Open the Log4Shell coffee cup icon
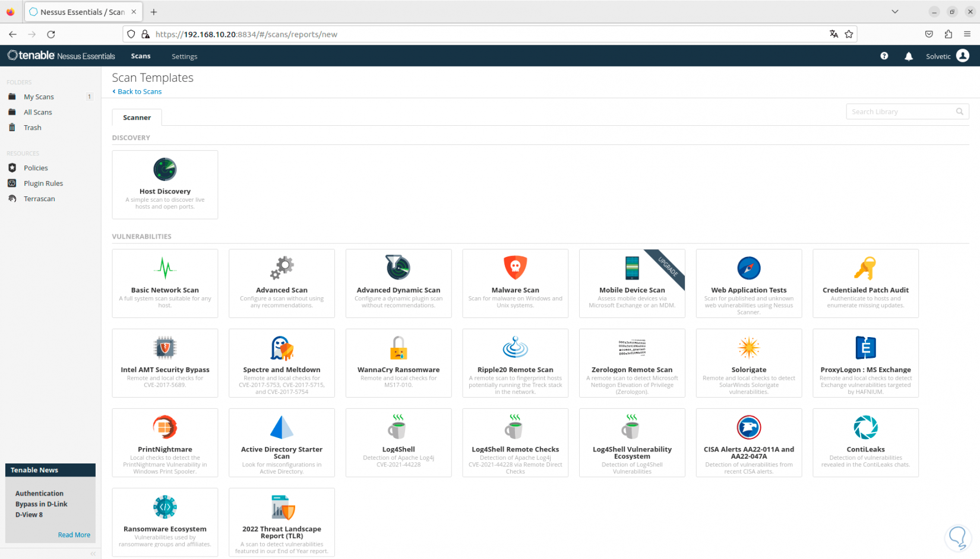 click(x=397, y=427)
